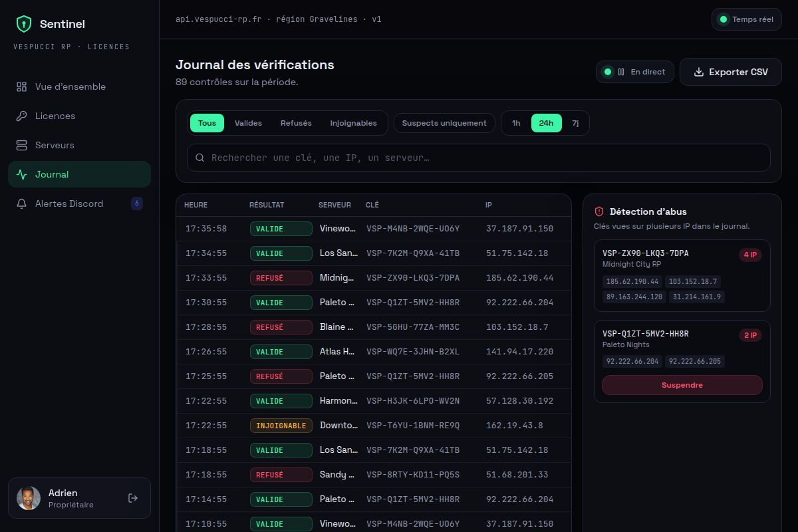Toggle the Temps réel indicator

point(746,19)
